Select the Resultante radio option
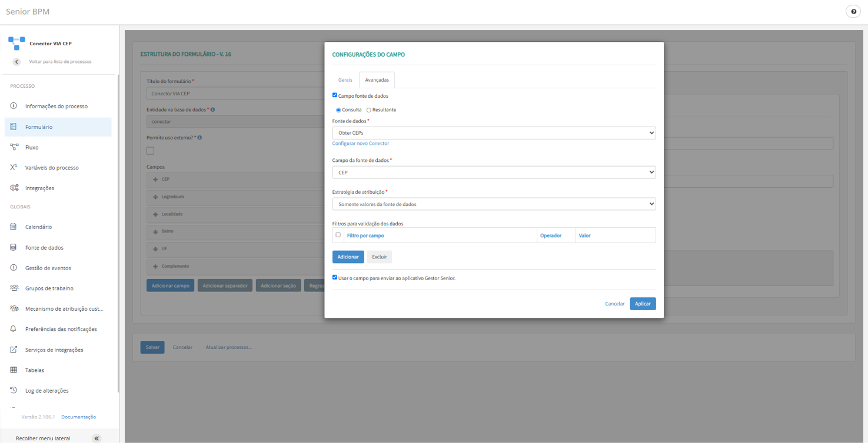This screenshot has height=445, width=868. coord(369,110)
